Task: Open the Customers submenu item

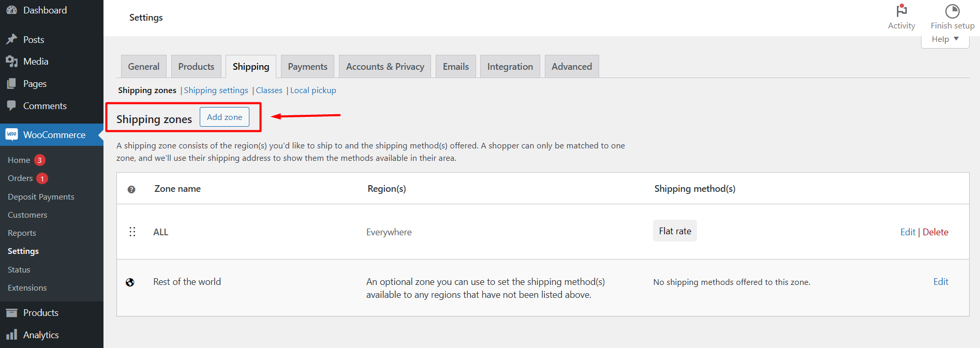Action: click(27, 215)
